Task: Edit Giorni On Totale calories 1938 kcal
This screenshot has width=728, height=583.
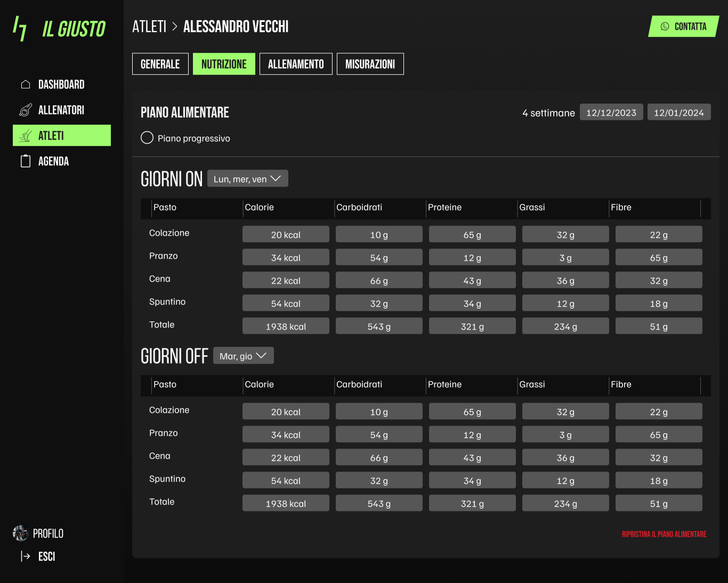Action: click(286, 326)
